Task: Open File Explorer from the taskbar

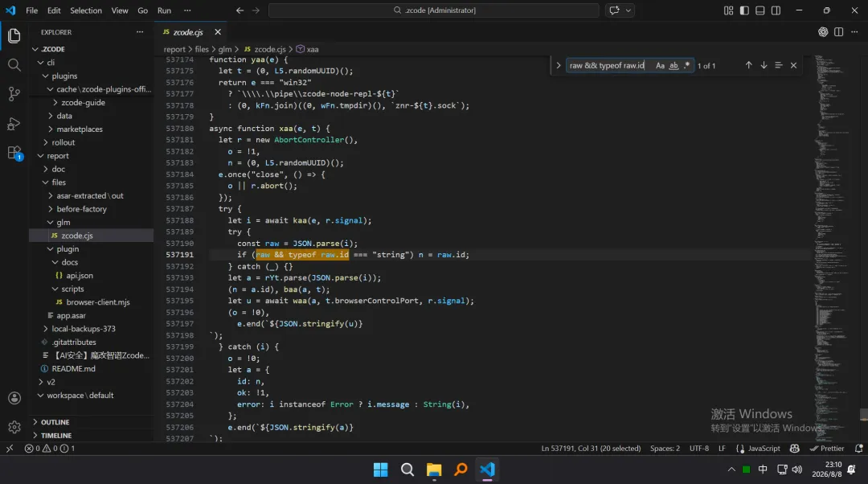Action: [x=434, y=470]
